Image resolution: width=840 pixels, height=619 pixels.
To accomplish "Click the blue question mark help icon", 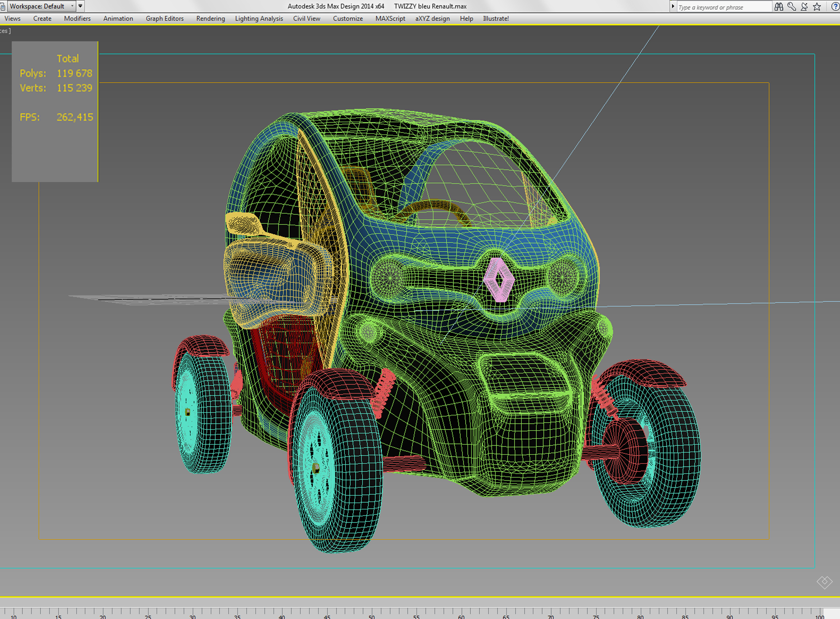I will 836,6.
